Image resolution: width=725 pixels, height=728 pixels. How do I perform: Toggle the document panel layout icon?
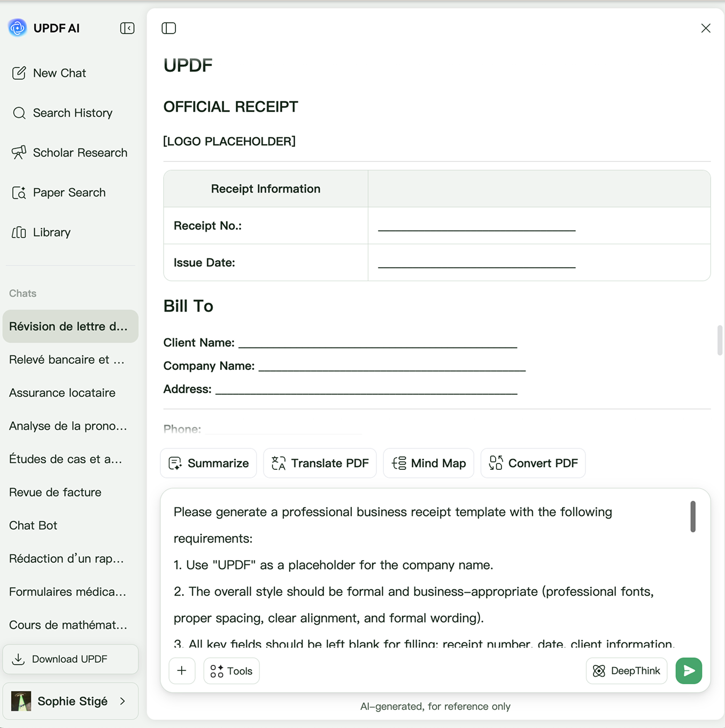point(169,28)
